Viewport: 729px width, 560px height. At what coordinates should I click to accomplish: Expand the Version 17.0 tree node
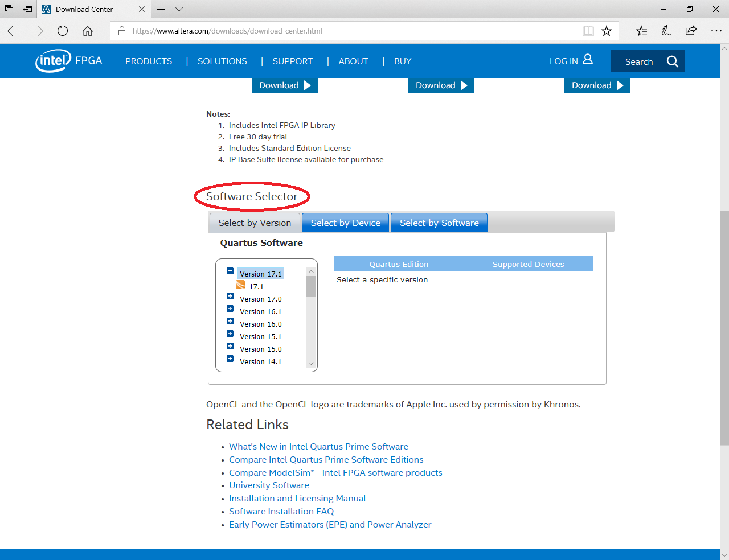pos(230,296)
